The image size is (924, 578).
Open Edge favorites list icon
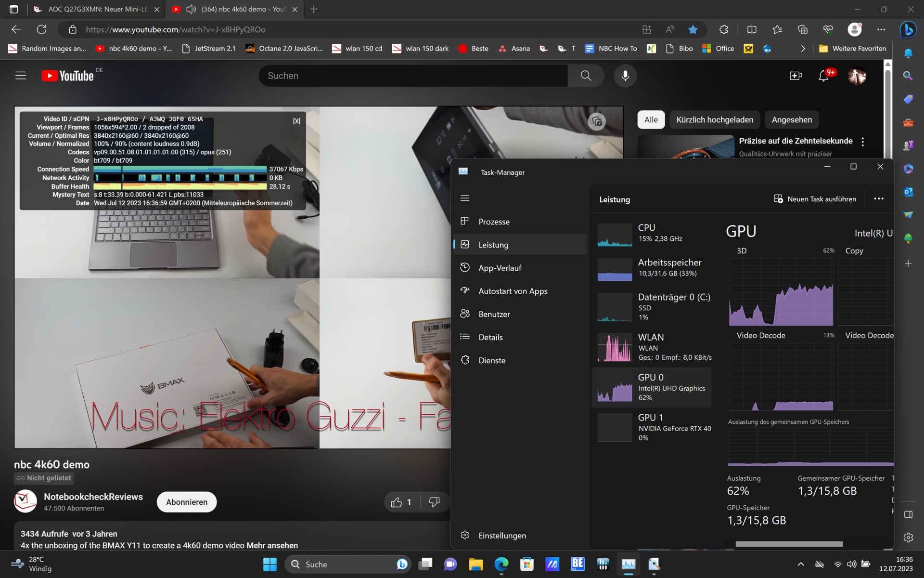777,29
